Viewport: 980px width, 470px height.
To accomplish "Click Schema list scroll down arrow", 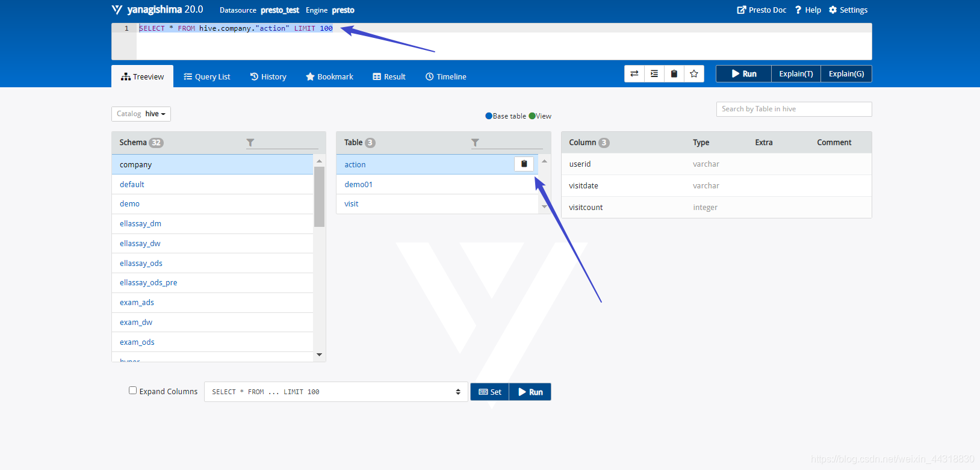I will pos(320,355).
